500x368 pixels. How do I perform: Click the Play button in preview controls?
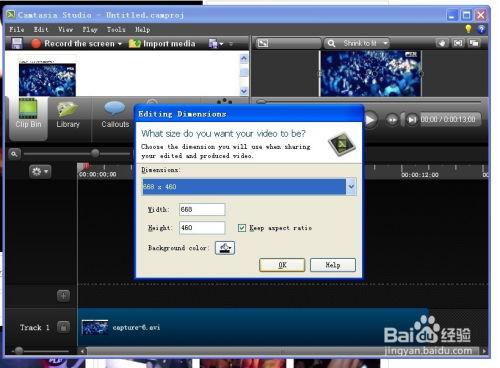point(370,120)
